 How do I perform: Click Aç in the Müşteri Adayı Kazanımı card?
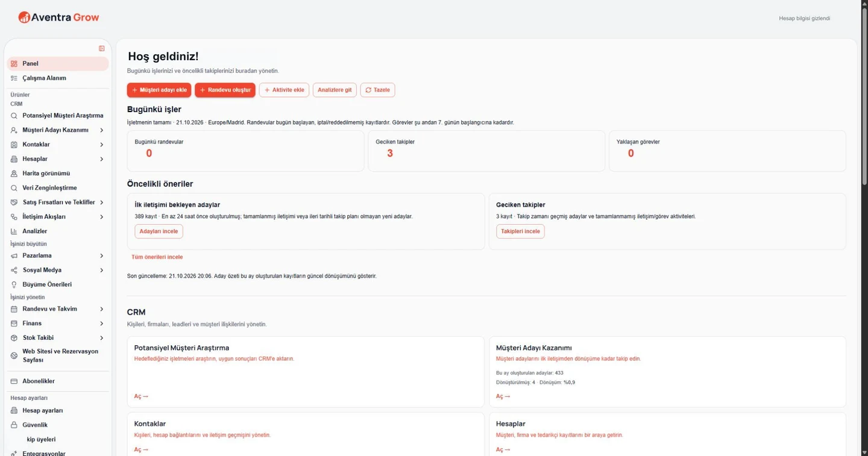[503, 396]
